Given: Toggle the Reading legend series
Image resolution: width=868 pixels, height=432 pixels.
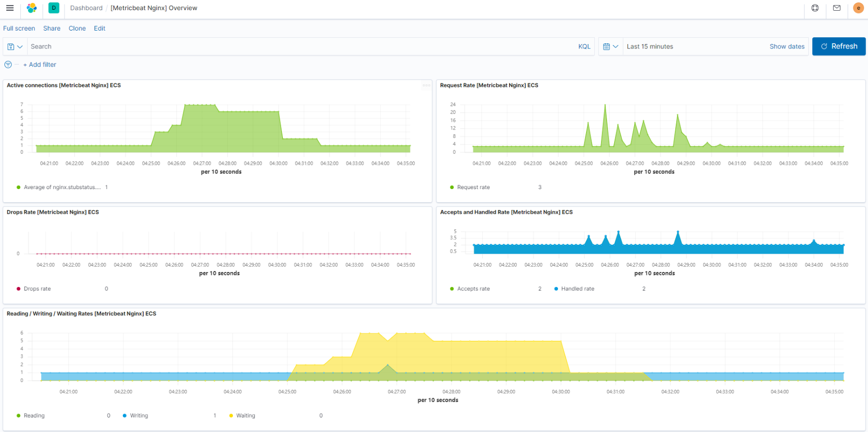Looking at the screenshot, I should point(31,416).
